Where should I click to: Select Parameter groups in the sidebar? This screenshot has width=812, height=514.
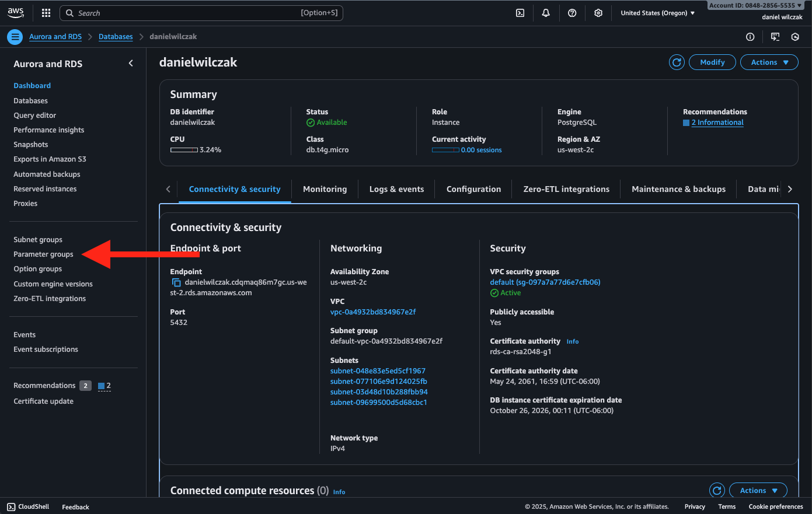pos(43,254)
